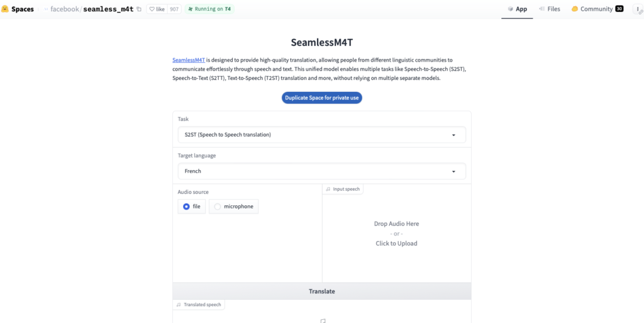
Task: Switch to the App tab
Action: pyautogui.click(x=517, y=9)
